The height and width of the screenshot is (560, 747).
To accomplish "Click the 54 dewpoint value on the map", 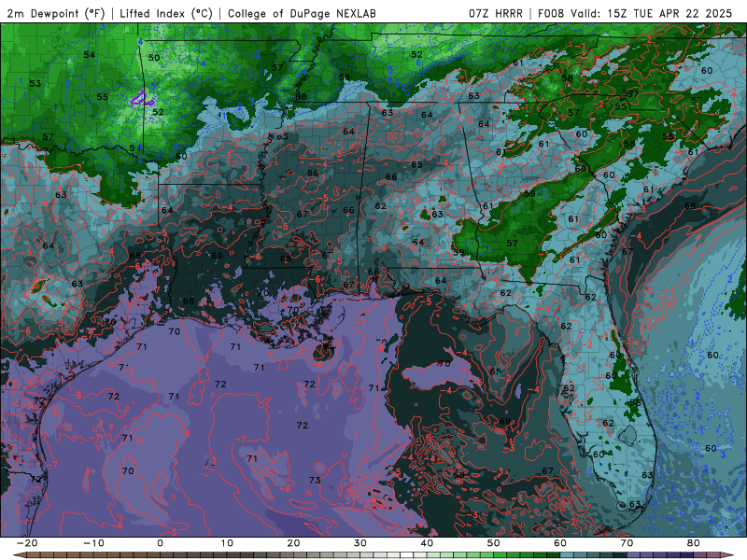I will tap(89, 55).
